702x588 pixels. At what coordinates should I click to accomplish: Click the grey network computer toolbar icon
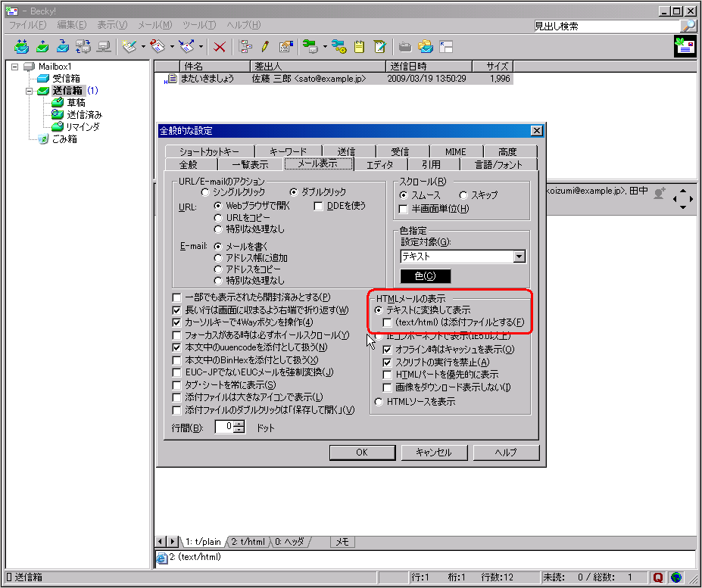104,46
